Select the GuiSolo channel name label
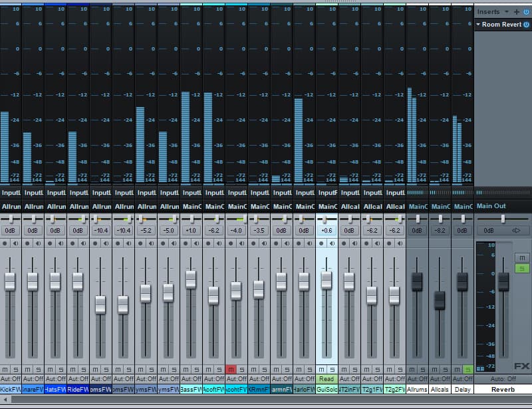The height and width of the screenshot is (409, 532). 327,390
